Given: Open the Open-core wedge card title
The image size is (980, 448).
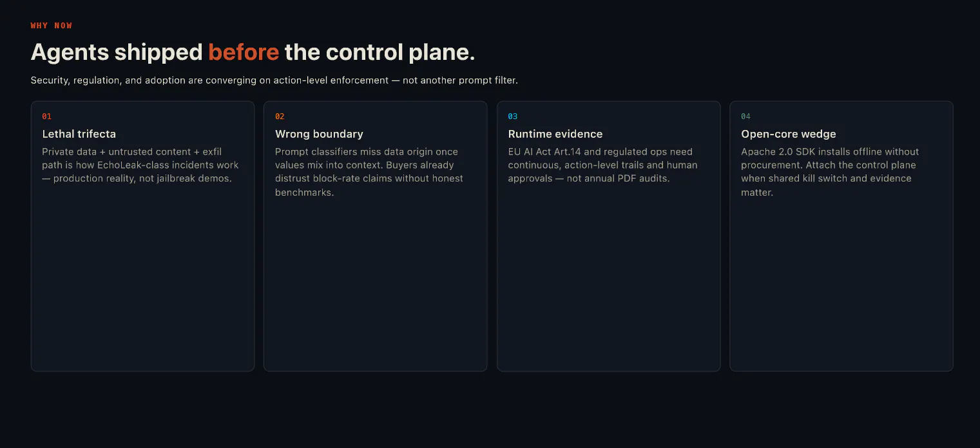Looking at the screenshot, I should click(x=789, y=134).
